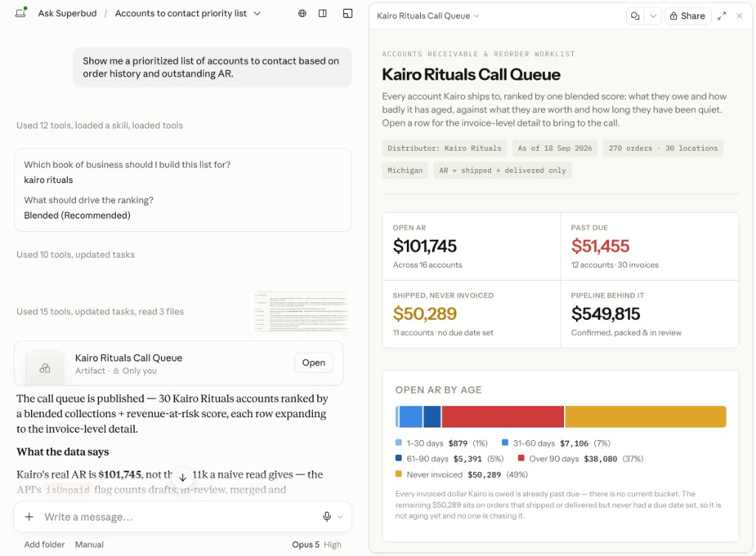Click the Never invoiced yellow bar segment
756x556 pixels.
[645, 416]
